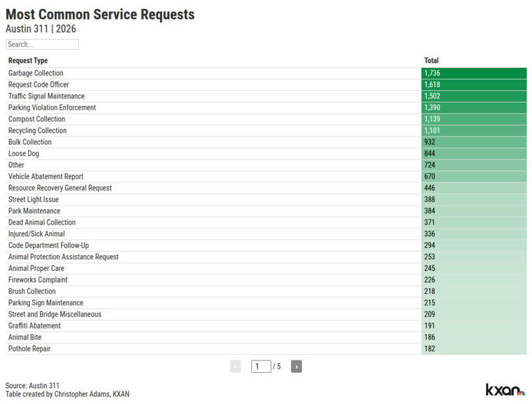Image resolution: width=532 pixels, height=404 pixels.
Task: Sort by Total column header
Action: click(432, 60)
